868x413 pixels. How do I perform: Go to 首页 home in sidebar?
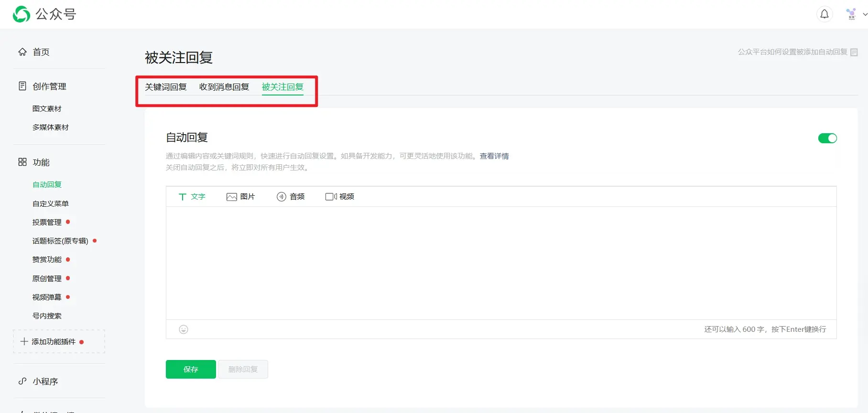click(41, 52)
